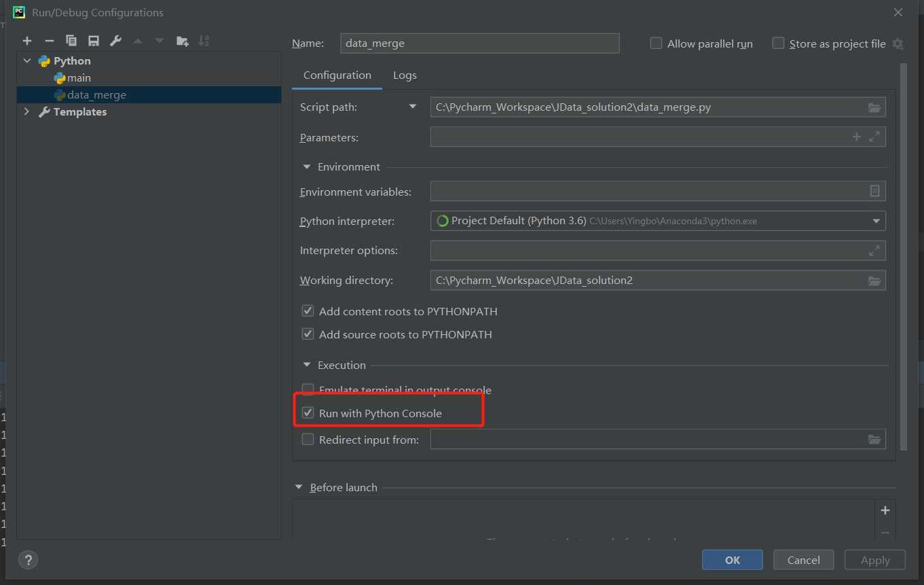Enable Emulate terminal in output console
The width and height of the screenshot is (924, 585).
(308, 390)
